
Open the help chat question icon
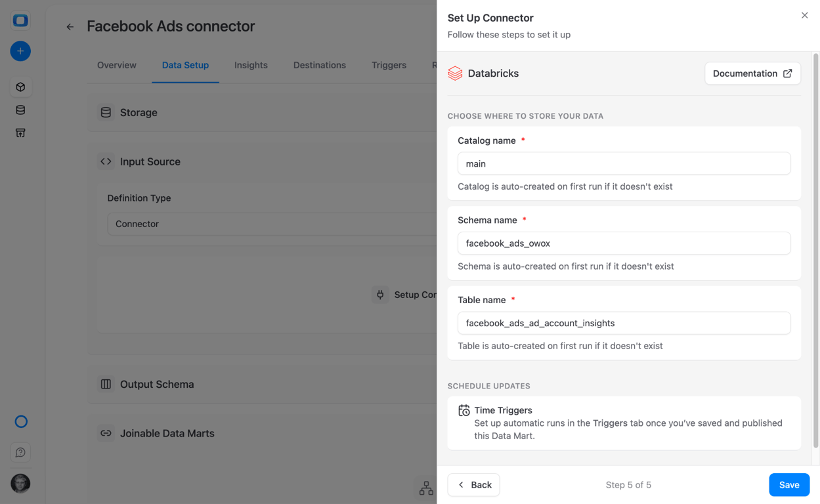pyautogui.click(x=20, y=452)
